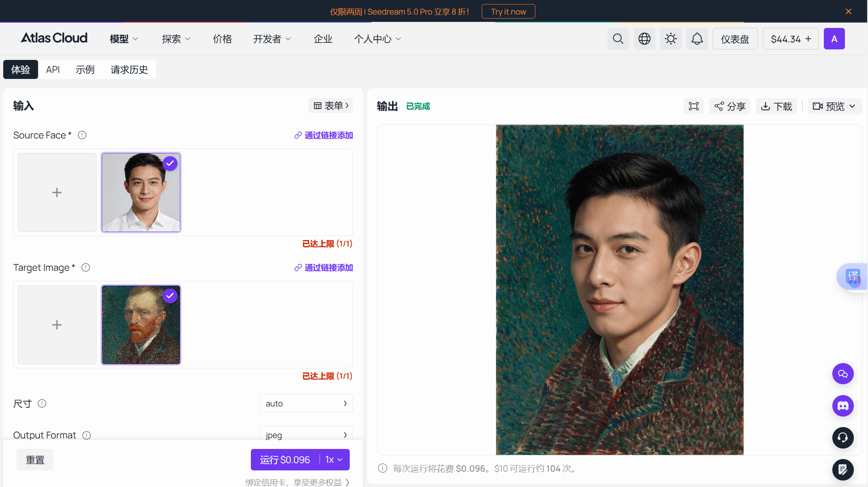The image size is (868, 487).
Task: Click the Source Face info icon
Action: point(82,135)
